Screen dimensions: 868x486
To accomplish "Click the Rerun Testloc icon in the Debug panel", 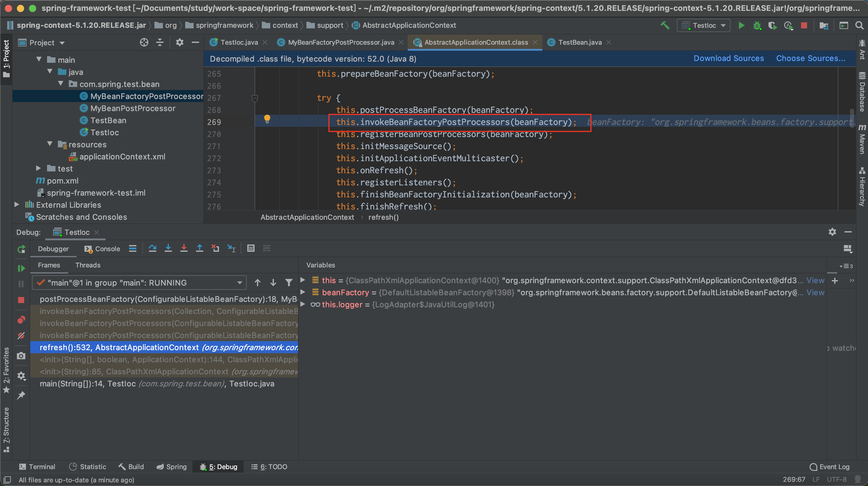I will pyautogui.click(x=21, y=249).
